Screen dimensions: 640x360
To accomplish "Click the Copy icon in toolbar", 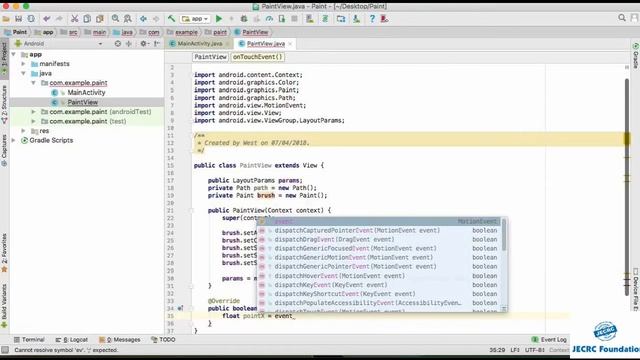I will pos(87,19).
